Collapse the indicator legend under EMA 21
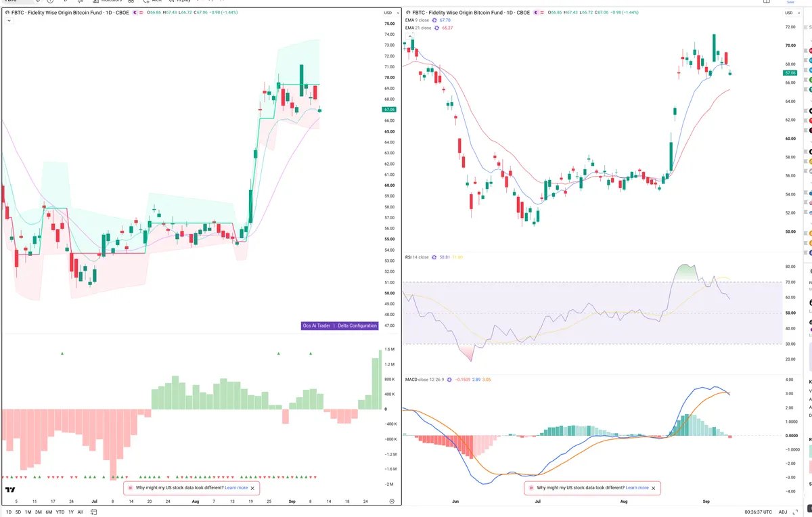Image resolution: width=812 pixels, height=517 pixels. pos(409,35)
